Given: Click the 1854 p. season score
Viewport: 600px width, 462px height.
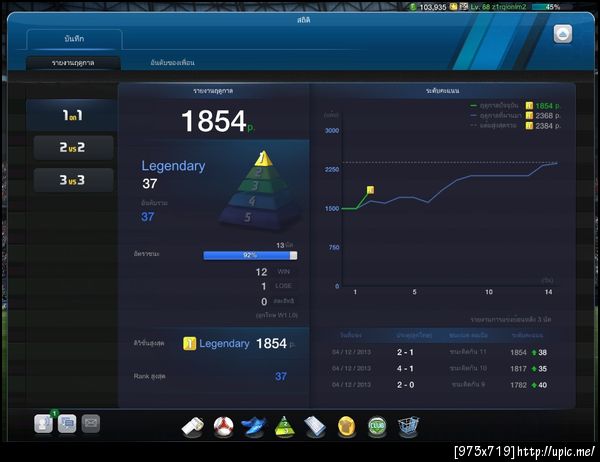Looking at the screenshot, I should click(x=218, y=122).
